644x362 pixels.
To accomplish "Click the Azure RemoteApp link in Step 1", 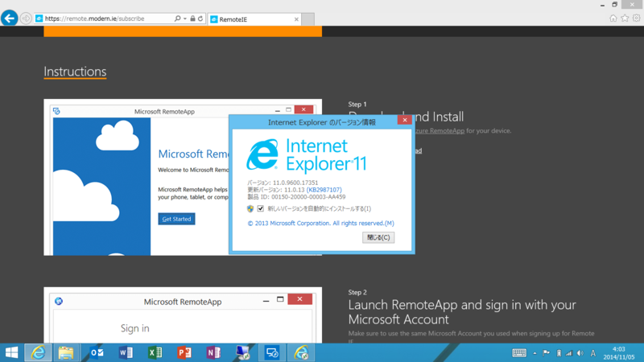I will point(440,130).
